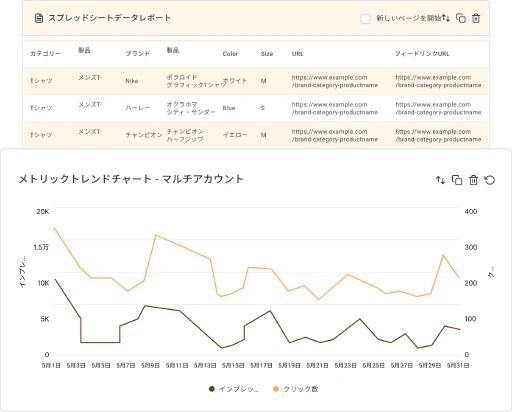Click the 5月1日 x-axis label
Viewport: 512px width, 412px height.
click(x=51, y=366)
